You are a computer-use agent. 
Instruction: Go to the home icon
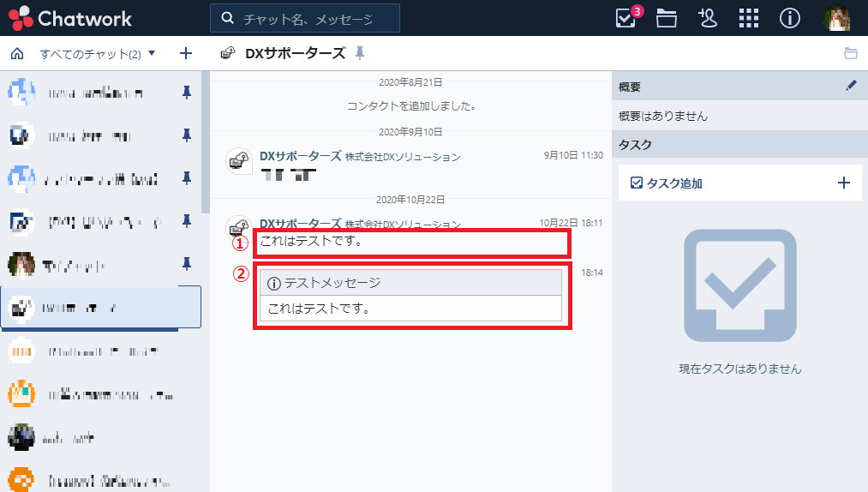[x=17, y=53]
